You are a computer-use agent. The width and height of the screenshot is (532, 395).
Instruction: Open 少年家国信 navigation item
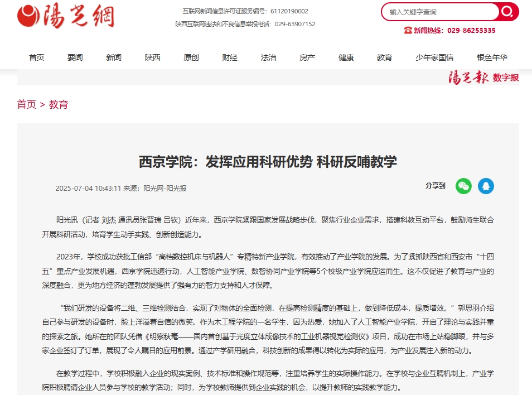coord(434,57)
